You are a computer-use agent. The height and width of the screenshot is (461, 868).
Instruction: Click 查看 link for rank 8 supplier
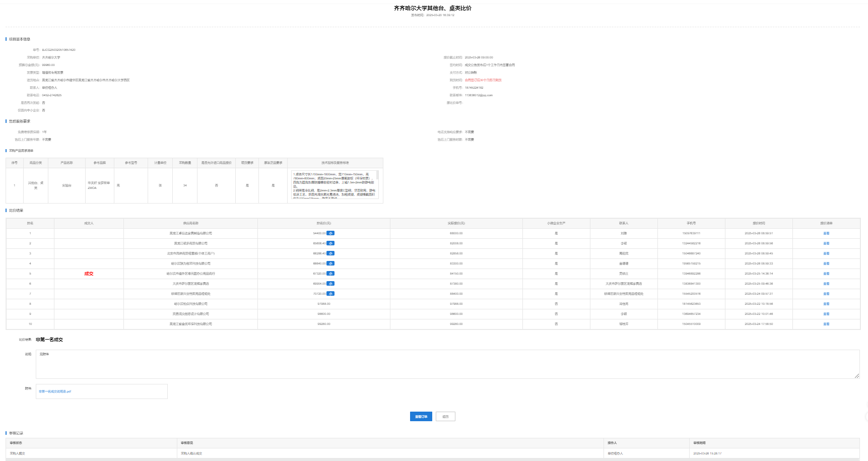coord(826,304)
